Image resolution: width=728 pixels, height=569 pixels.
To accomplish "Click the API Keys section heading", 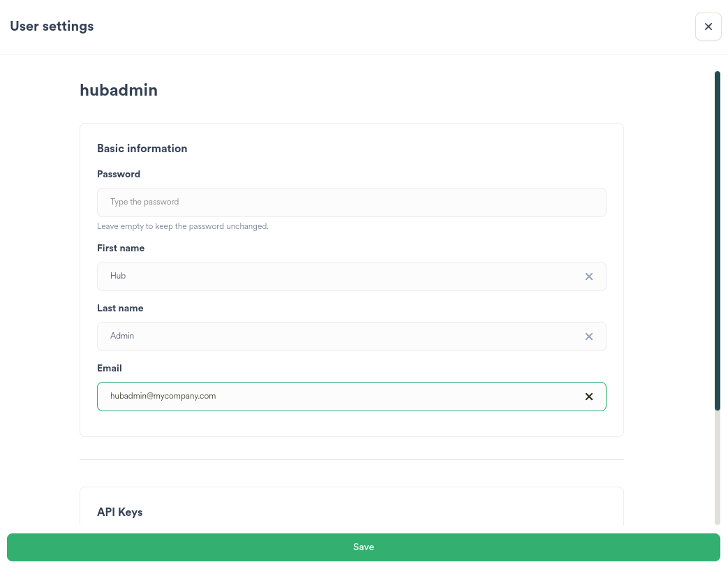I will pos(119,512).
